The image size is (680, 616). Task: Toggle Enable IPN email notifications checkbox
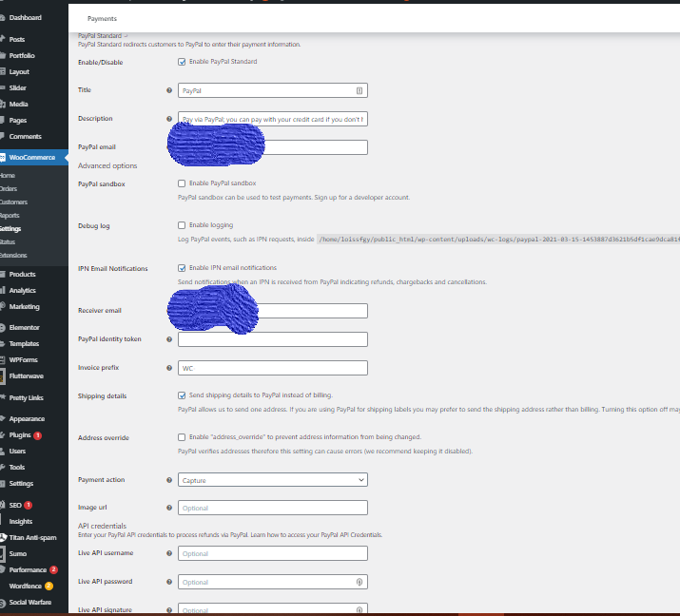click(x=182, y=268)
